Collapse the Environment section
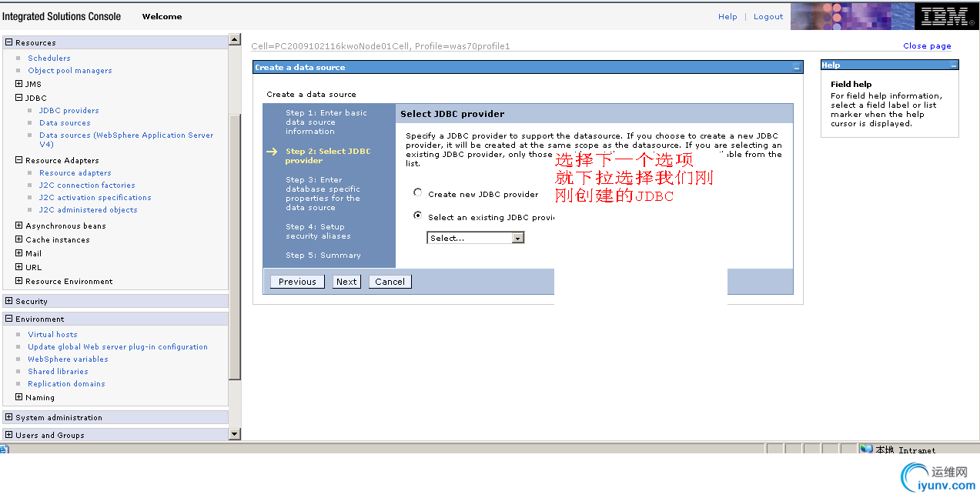The width and height of the screenshot is (980, 498). [x=8, y=319]
